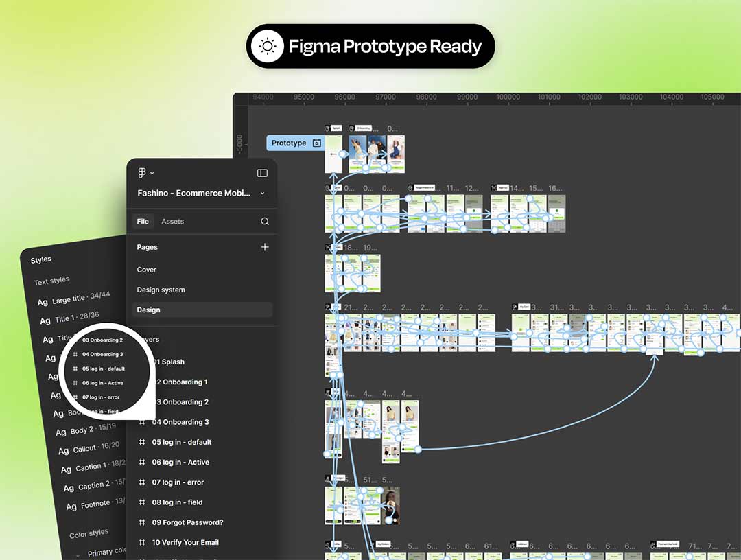Expand the Fashino file name dropdown chevron
The width and height of the screenshot is (741, 560).
[262, 194]
